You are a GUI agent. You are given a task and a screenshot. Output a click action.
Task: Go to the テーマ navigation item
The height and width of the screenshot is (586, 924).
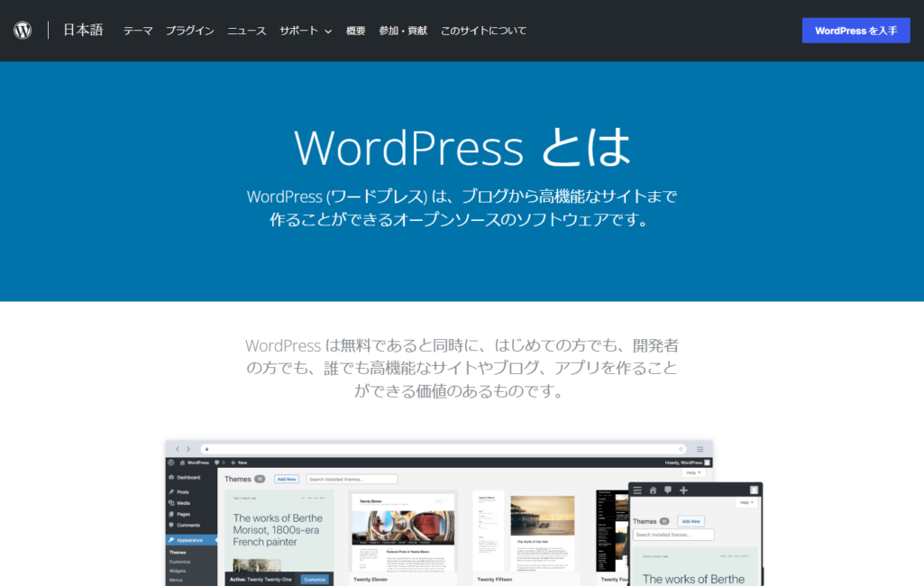click(137, 30)
